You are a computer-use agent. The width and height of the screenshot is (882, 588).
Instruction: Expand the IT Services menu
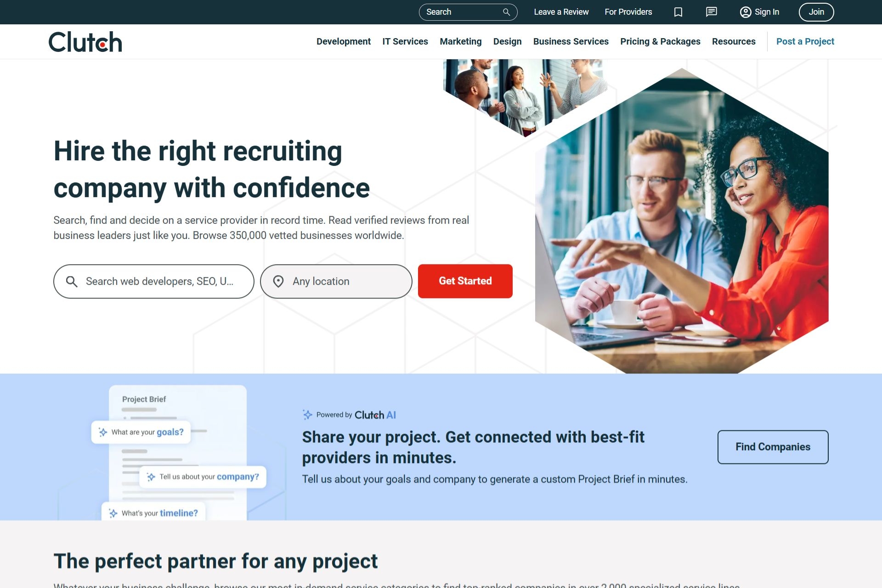(x=405, y=41)
